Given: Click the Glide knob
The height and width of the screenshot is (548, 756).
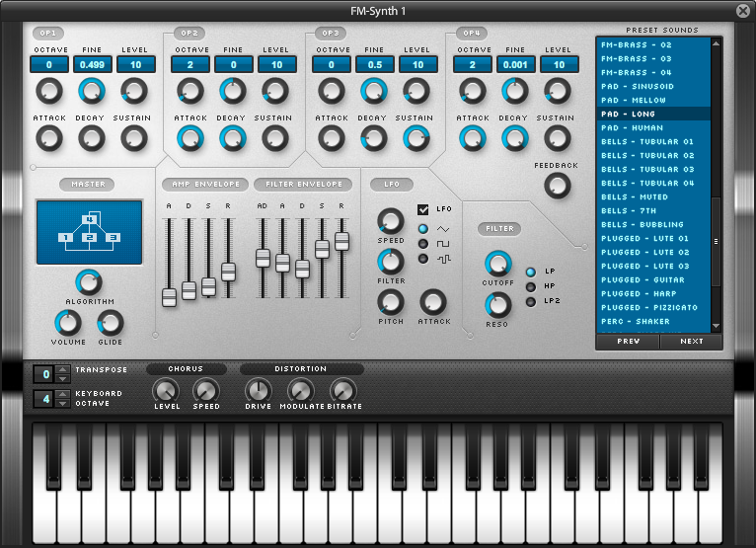Looking at the screenshot, I should click(111, 323).
